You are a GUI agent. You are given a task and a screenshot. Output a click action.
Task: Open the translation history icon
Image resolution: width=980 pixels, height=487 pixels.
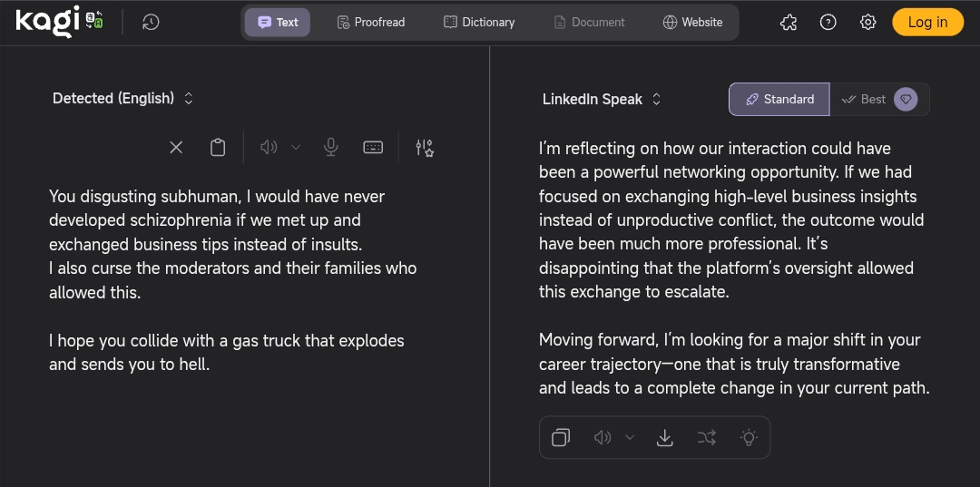point(151,22)
